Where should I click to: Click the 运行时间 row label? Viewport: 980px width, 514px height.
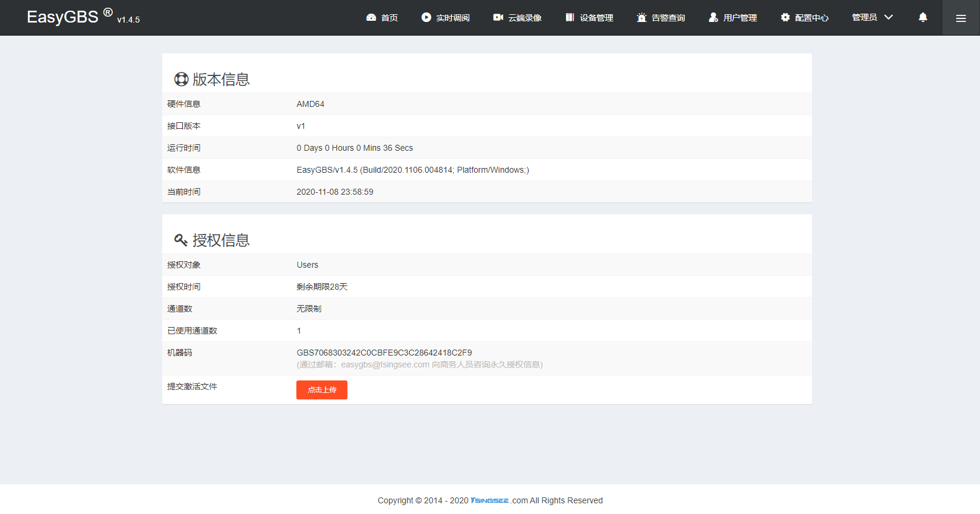tap(184, 148)
